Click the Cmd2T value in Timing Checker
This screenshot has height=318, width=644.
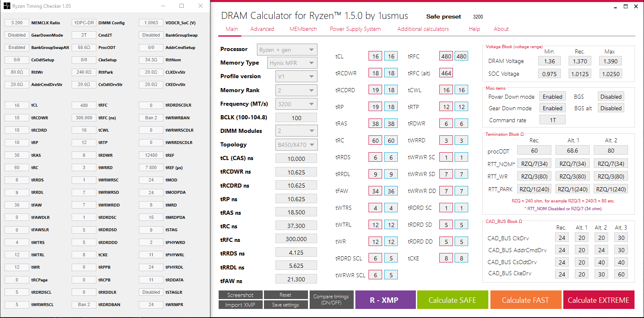pos(84,35)
